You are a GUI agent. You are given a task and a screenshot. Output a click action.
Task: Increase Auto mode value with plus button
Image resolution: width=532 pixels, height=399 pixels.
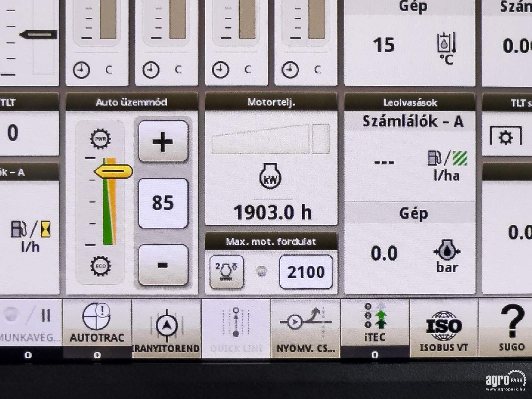pos(163,141)
